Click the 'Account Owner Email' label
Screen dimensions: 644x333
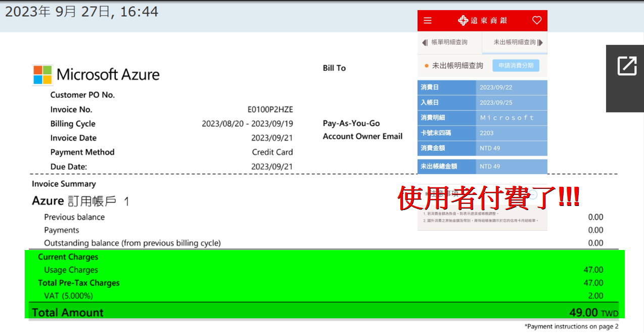pyautogui.click(x=362, y=136)
